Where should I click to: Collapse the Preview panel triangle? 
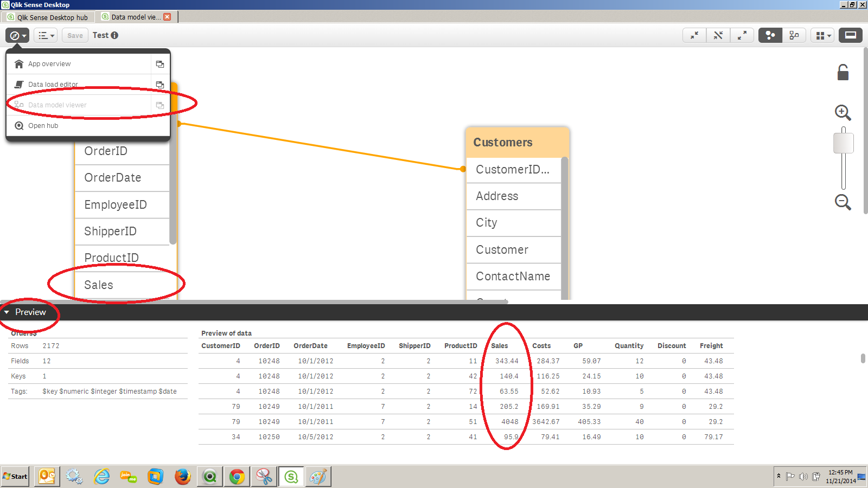[x=7, y=312]
